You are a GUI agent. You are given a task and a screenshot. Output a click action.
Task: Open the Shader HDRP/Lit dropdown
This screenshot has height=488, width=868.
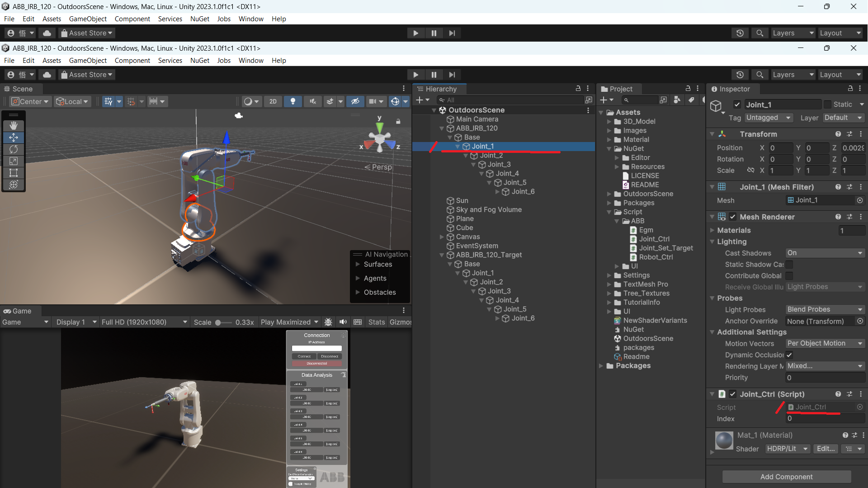coord(788,449)
